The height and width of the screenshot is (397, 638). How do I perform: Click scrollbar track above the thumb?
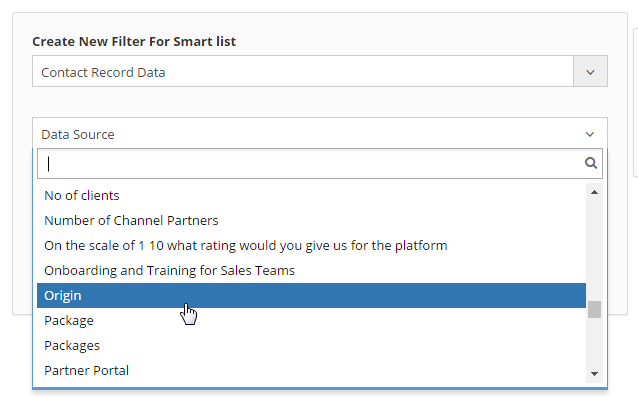click(x=594, y=250)
